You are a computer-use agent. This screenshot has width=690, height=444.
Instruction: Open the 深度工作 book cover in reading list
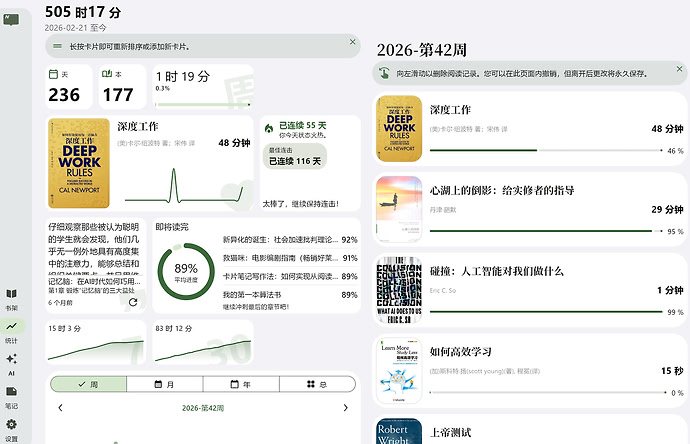[399, 128]
